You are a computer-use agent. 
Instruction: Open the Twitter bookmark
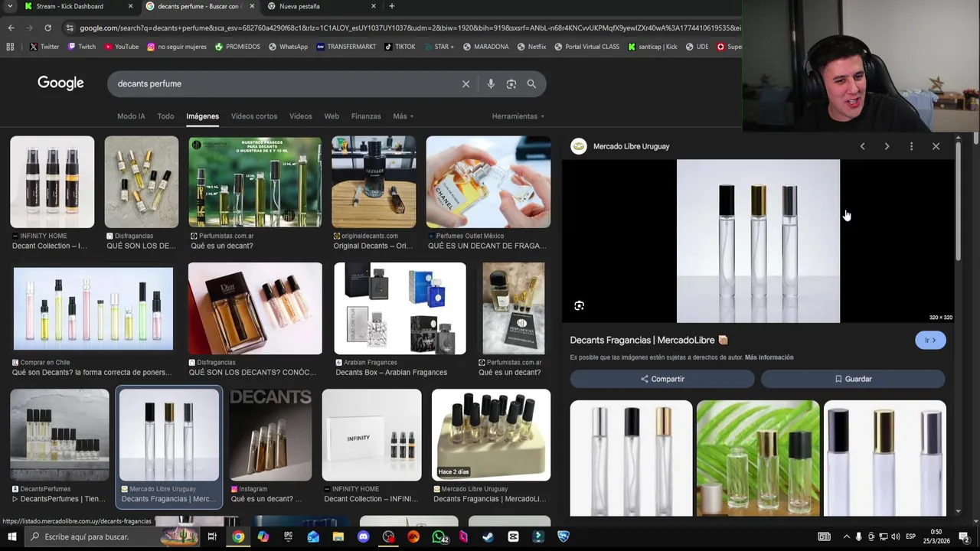pos(44,47)
